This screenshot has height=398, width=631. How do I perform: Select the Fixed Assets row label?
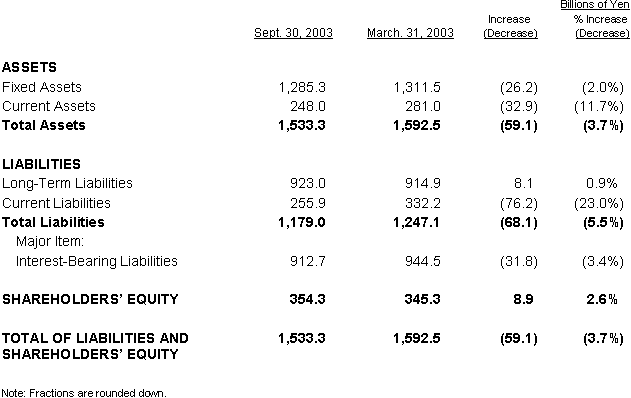pos(42,87)
